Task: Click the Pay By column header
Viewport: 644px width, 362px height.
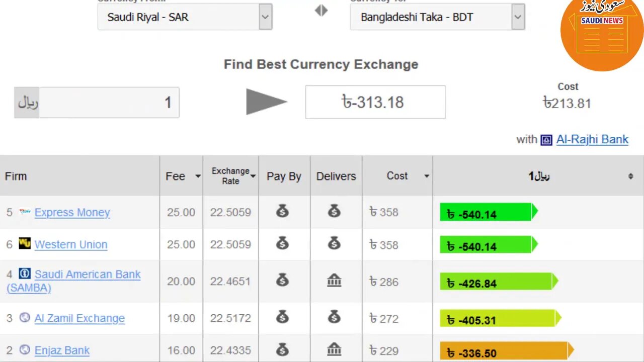Action: (x=284, y=176)
